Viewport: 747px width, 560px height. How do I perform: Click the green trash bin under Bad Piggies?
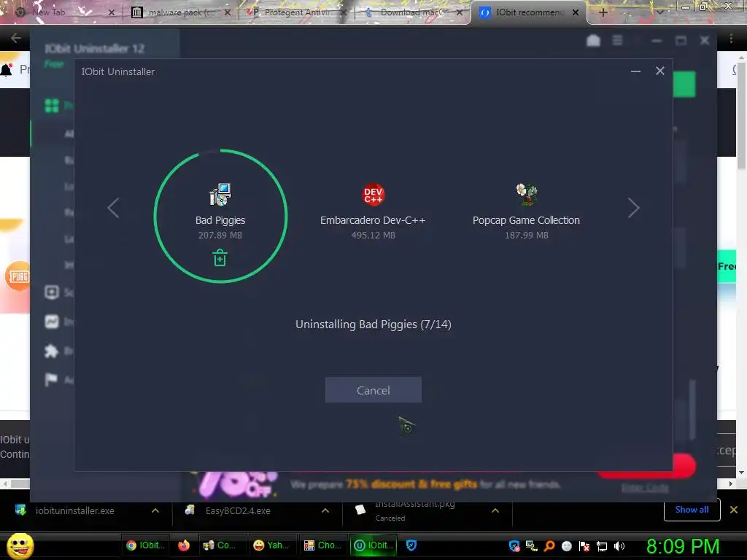tap(220, 257)
